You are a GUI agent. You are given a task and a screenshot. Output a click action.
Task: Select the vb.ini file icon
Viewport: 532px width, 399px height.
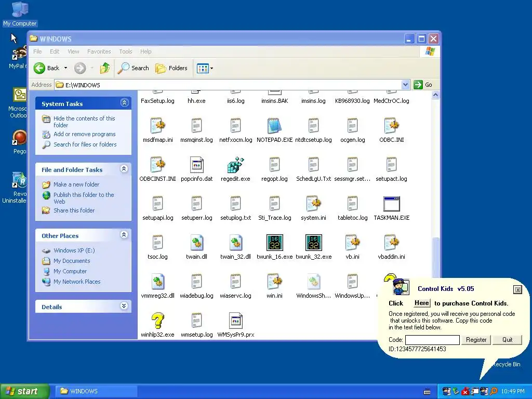click(x=352, y=243)
